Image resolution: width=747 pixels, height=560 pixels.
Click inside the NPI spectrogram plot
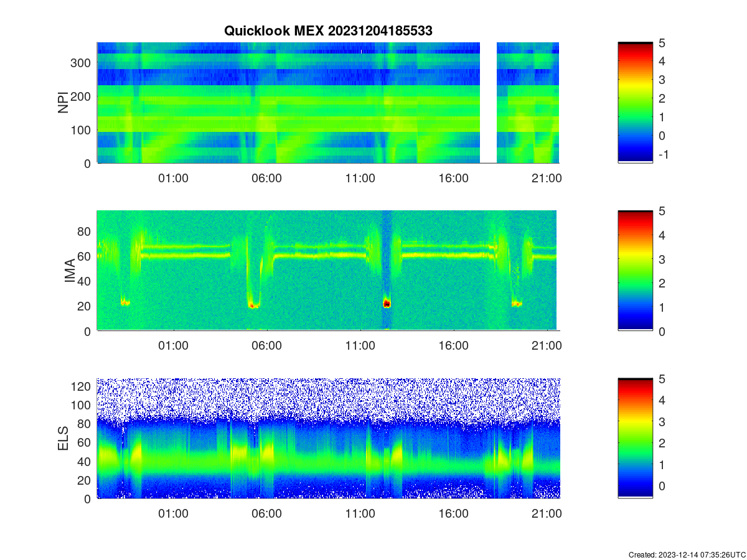click(x=328, y=103)
